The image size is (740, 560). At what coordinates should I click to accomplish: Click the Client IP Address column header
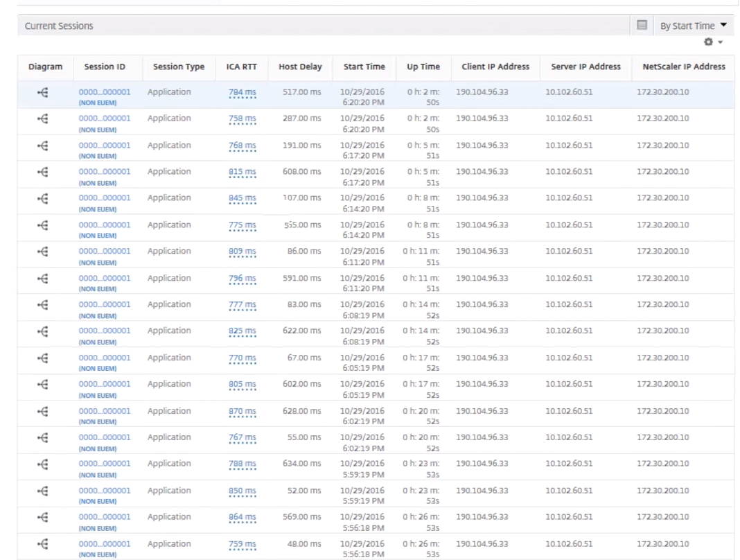(x=495, y=67)
